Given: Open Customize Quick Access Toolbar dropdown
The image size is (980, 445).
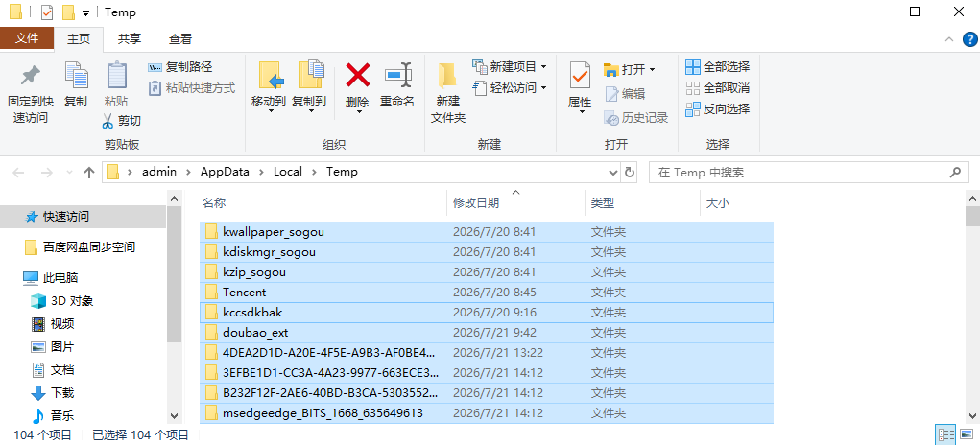Looking at the screenshot, I should [85, 12].
